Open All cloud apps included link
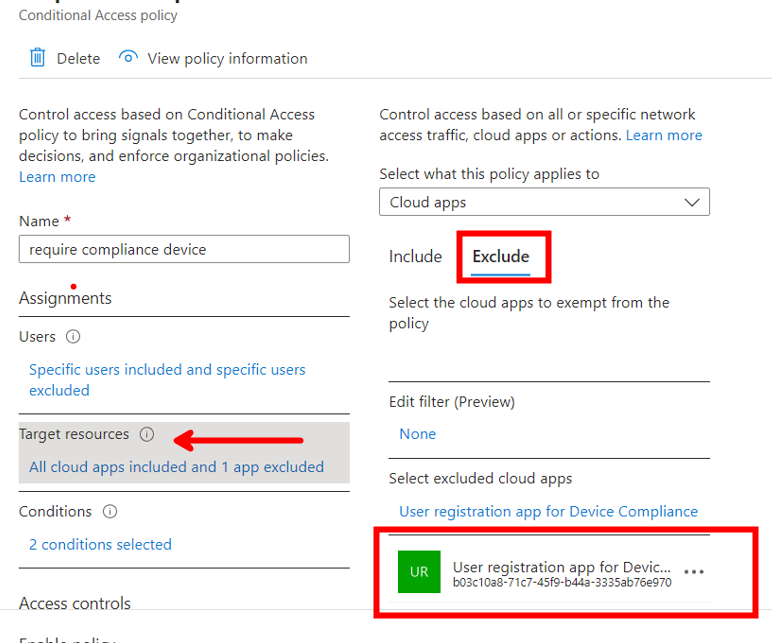The image size is (772, 643). [x=176, y=466]
